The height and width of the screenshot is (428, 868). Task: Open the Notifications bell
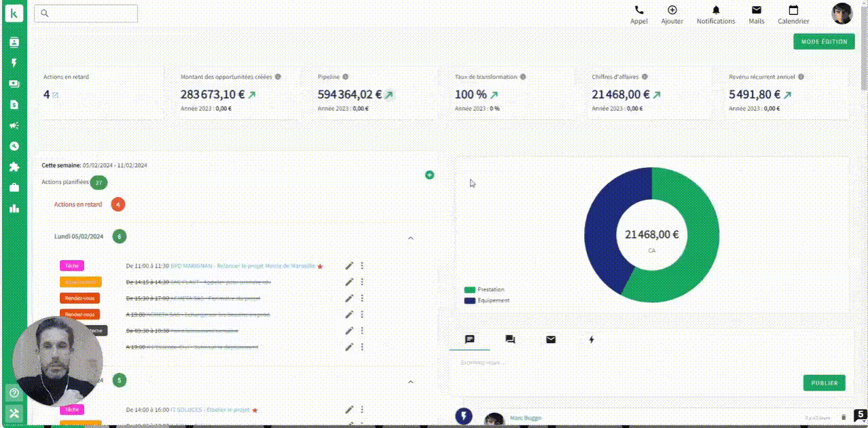click(715, 14)
